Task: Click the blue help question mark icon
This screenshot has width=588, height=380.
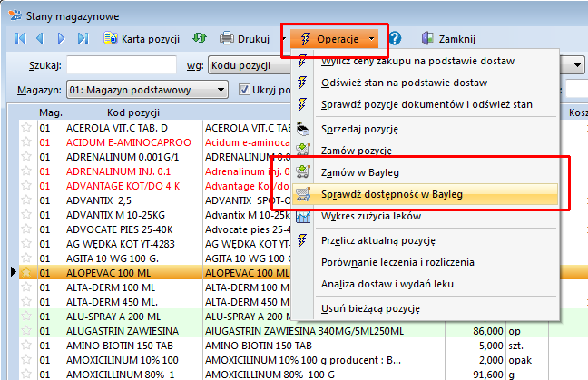Action: 395,38
